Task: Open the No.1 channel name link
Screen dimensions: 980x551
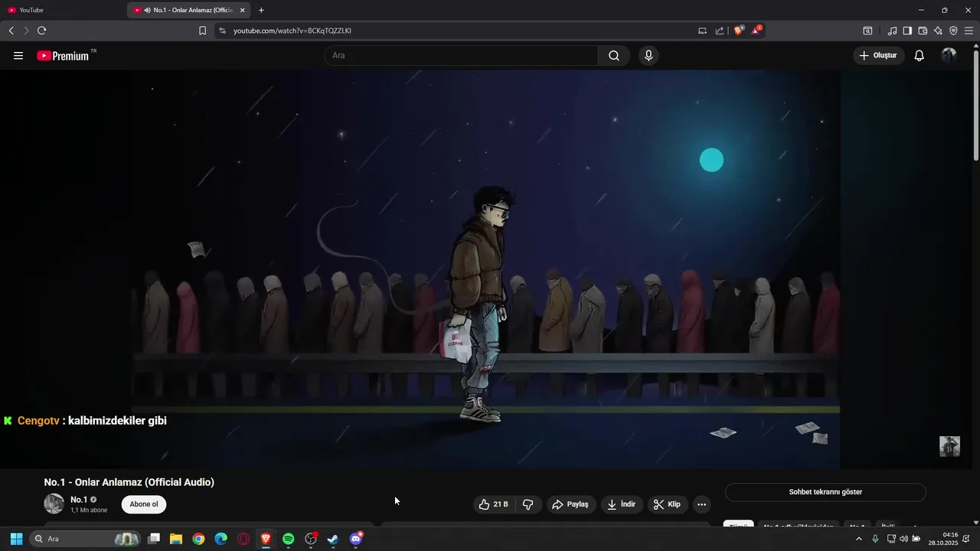Action: click(78, 500)
